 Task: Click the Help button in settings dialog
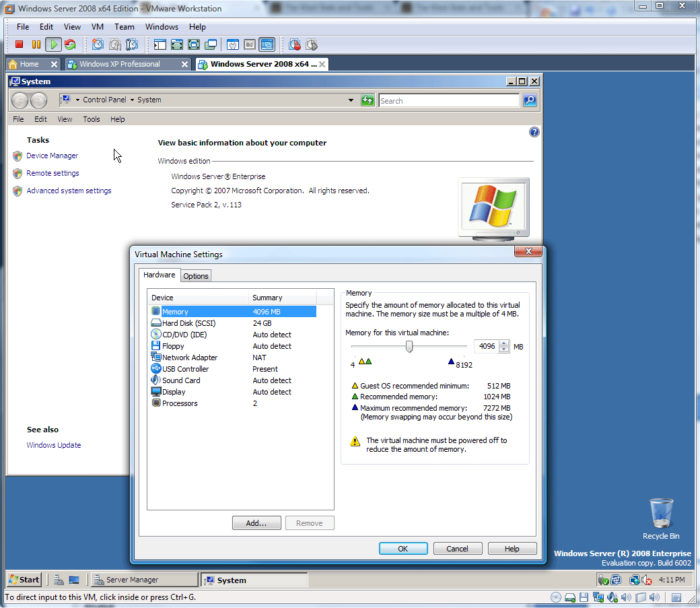pos(512,549)
